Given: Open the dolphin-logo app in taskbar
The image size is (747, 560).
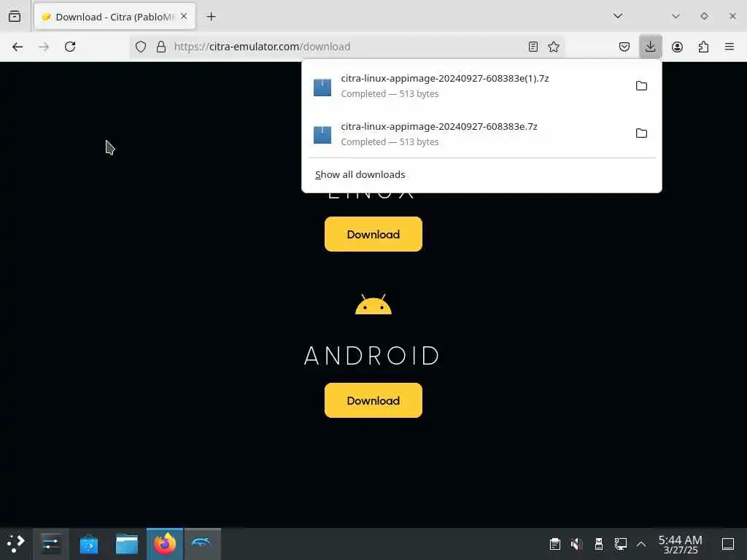Looking at the screenshot, I should click(x=203, y=544).
